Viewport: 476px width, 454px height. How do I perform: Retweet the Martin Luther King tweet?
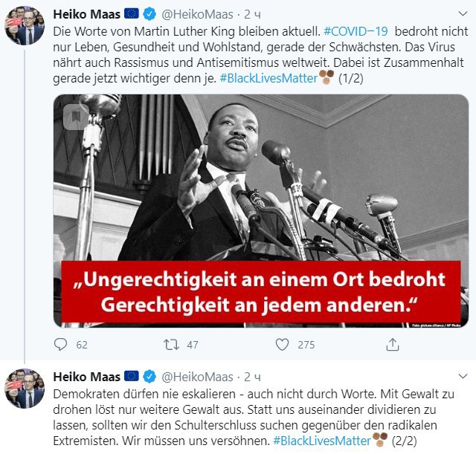171,345
